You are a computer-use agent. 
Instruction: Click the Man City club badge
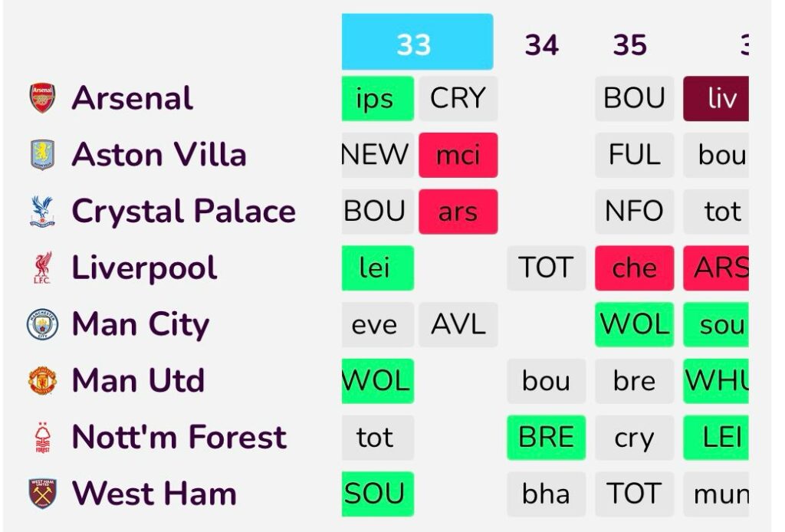pos(43,324)
